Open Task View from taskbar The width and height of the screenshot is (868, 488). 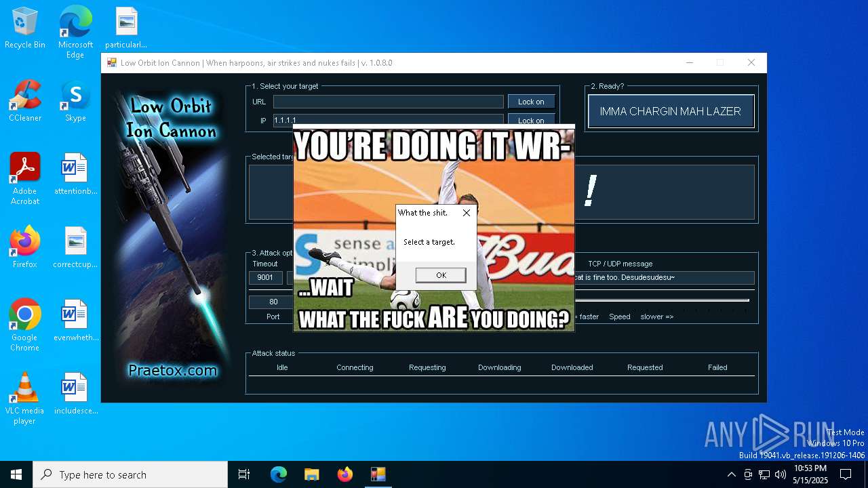[244, 474]
